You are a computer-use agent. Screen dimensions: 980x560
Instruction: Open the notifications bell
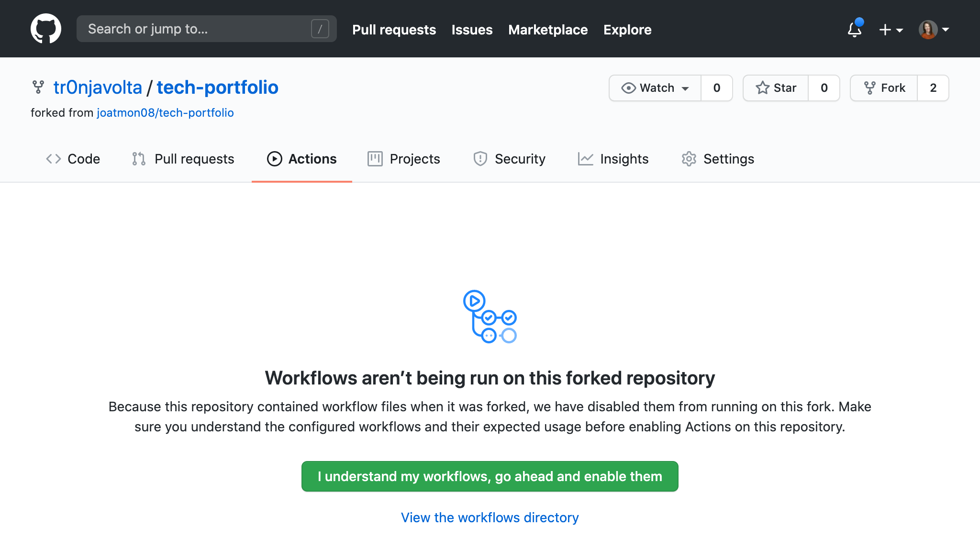coord(855,30)
